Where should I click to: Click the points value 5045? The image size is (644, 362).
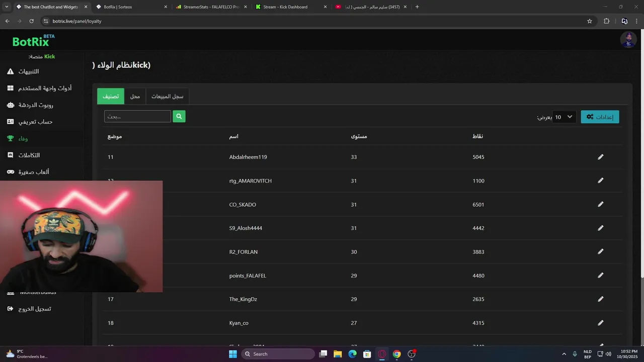478,157
